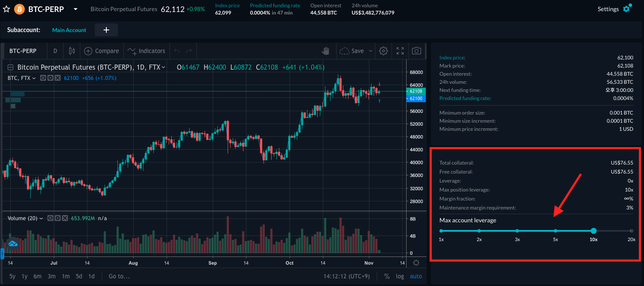The image size is (644, 286).
Task: Click the Predicted funding rate link in the panel
Action: click(465, 98)
